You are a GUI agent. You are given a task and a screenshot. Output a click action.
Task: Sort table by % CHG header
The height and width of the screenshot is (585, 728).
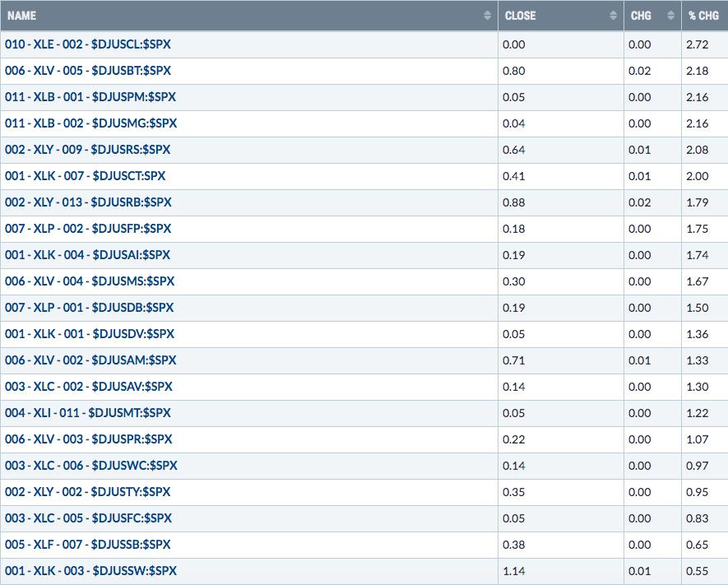[x=703, y=16]
